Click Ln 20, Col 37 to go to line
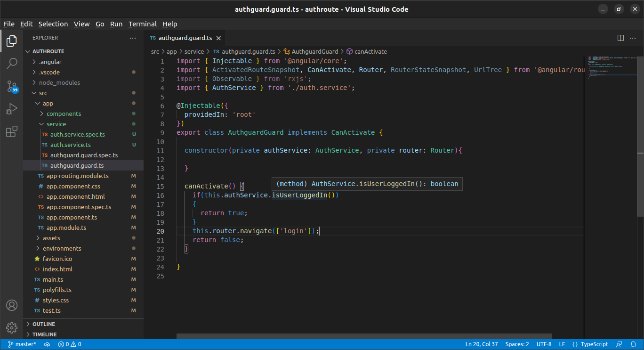 482,344
